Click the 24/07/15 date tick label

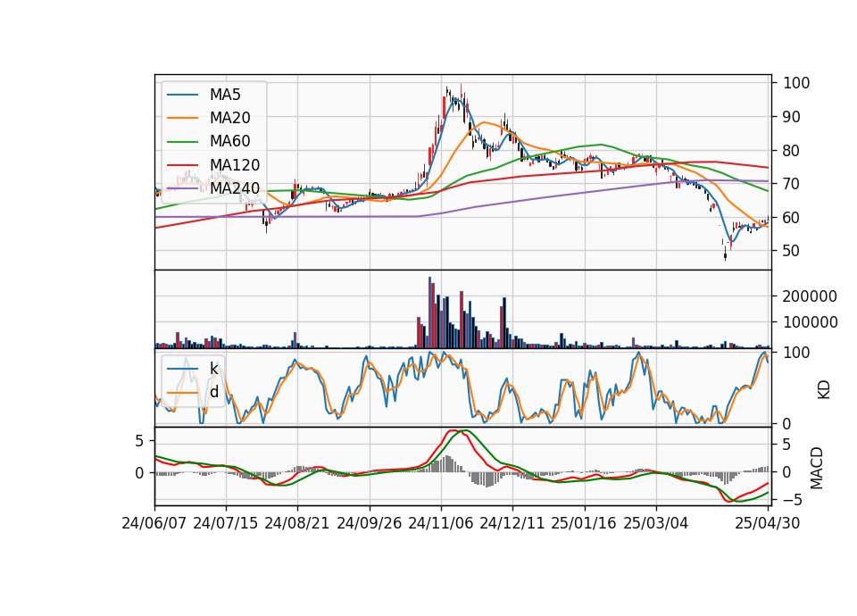[x=226, y=523]
